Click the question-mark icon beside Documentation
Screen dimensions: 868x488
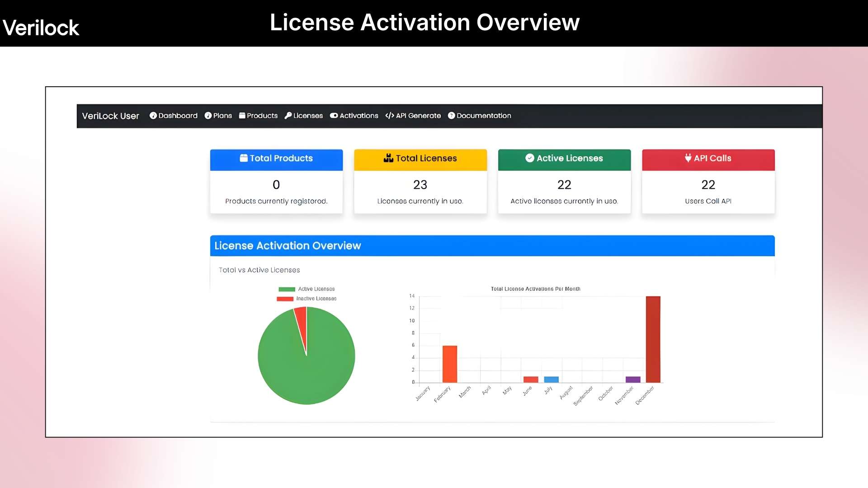click(451, 116)
